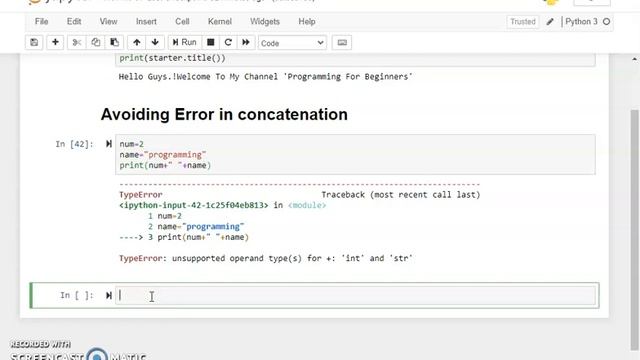Open the cell type Code dropdown

(292, 43)
